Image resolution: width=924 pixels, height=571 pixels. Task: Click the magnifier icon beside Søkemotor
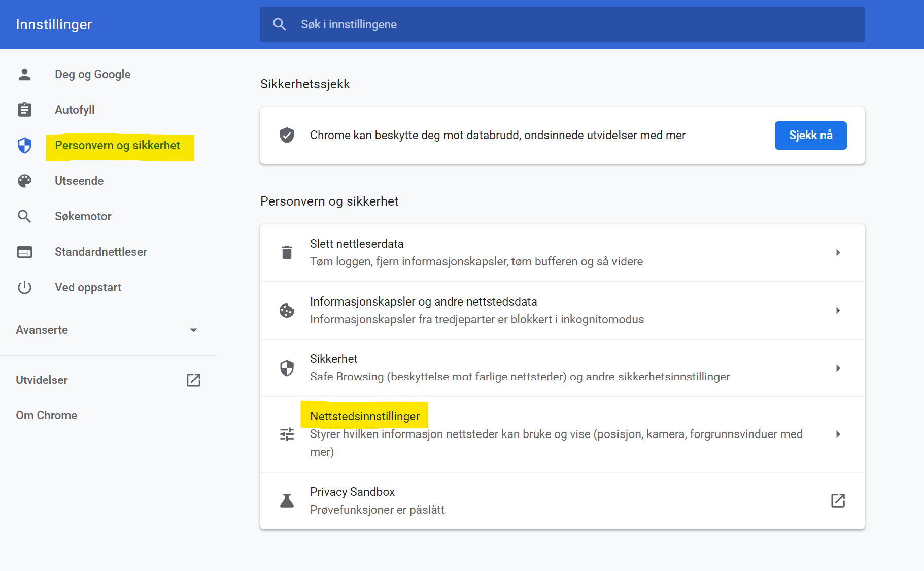click(24, 216)
